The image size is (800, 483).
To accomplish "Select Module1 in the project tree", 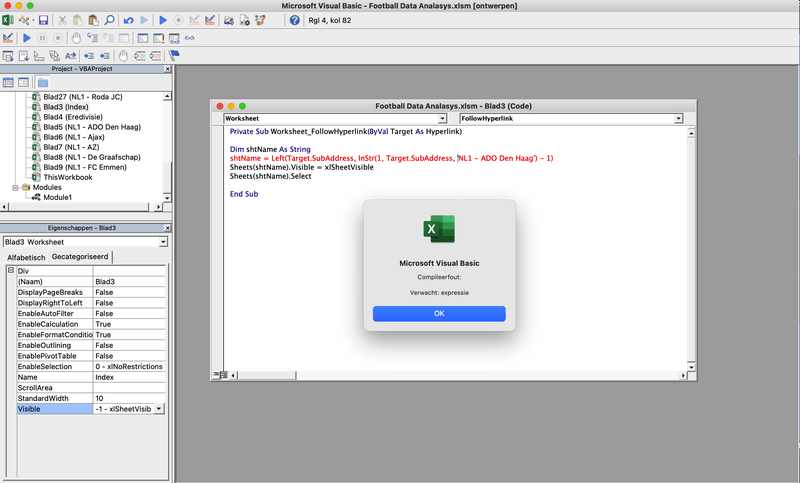I will pos(58,197).
